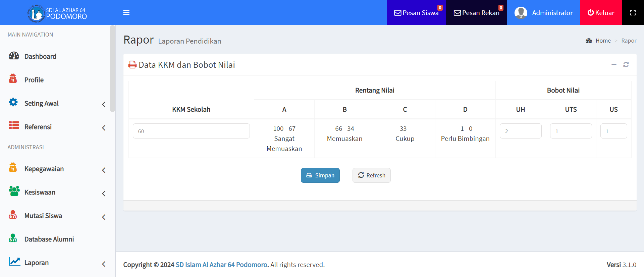Open the Kesiswaan menu item
This screenshot has height=277, width=644.
coord(40,192)
